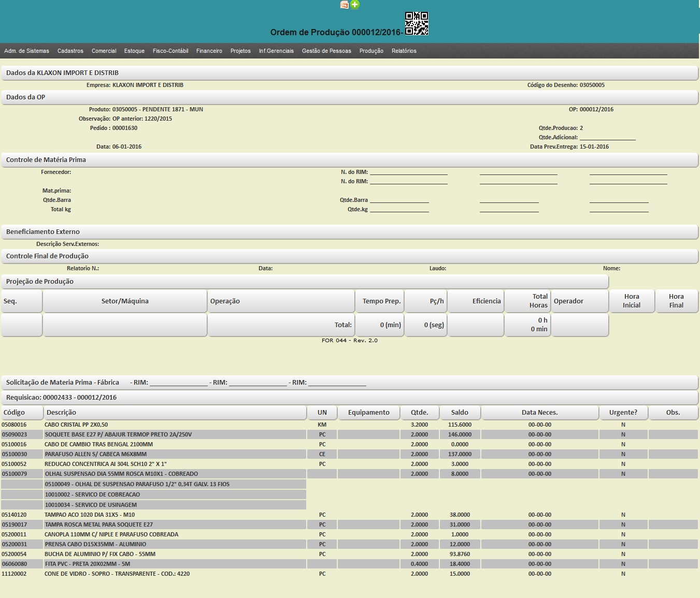Click the Eficiencia column header

tap(476, 301)
